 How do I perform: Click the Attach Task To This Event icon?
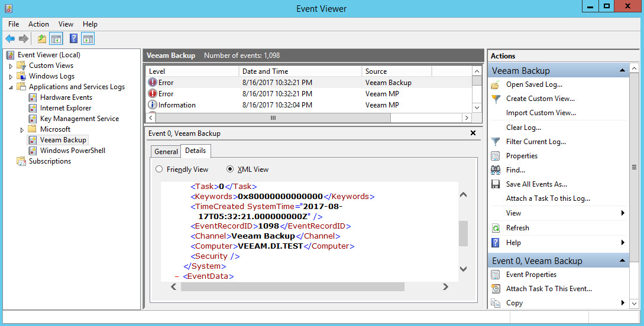[x=496, y=289]
